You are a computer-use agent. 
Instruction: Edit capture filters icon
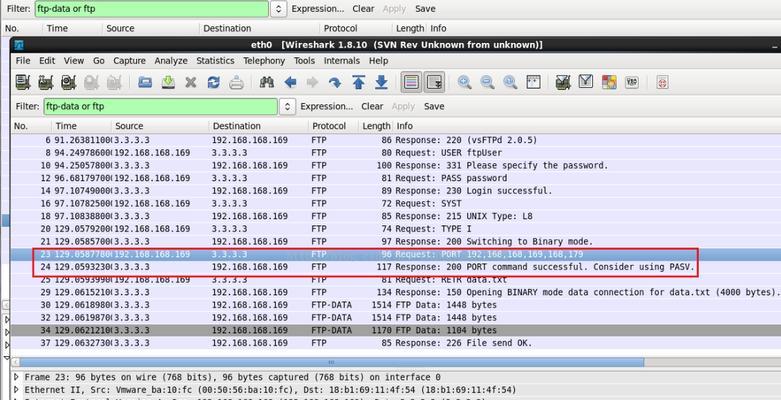coord(563,82)
